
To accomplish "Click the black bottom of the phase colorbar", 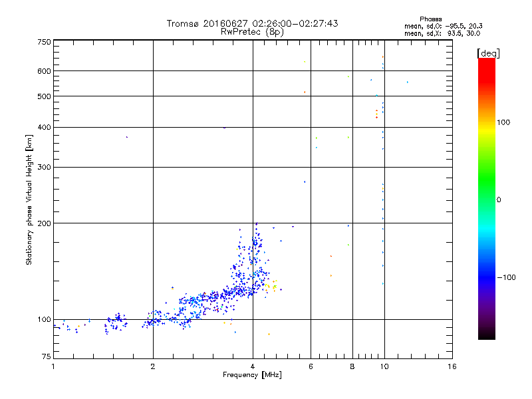I will click(487, 334).
